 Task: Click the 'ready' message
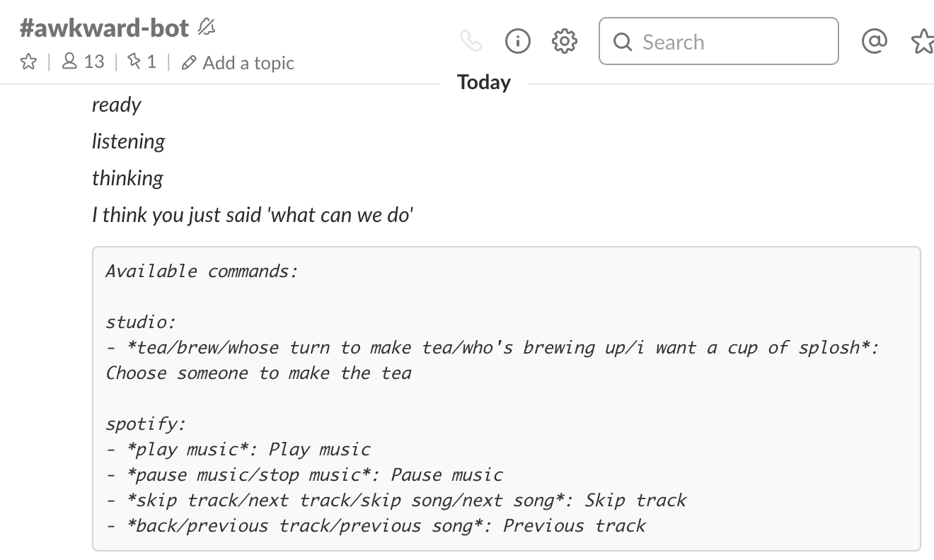116,105
